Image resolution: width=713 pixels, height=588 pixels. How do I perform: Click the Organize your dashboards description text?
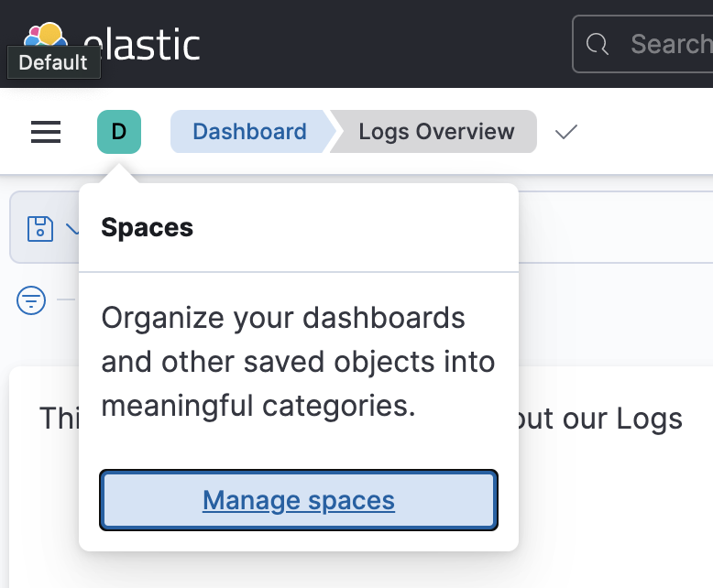click(298, 361)
